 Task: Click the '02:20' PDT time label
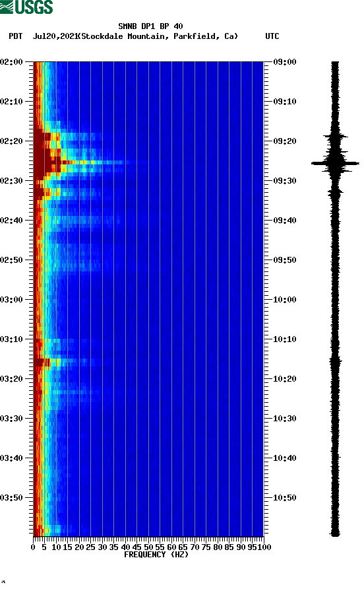pos(11,141)
